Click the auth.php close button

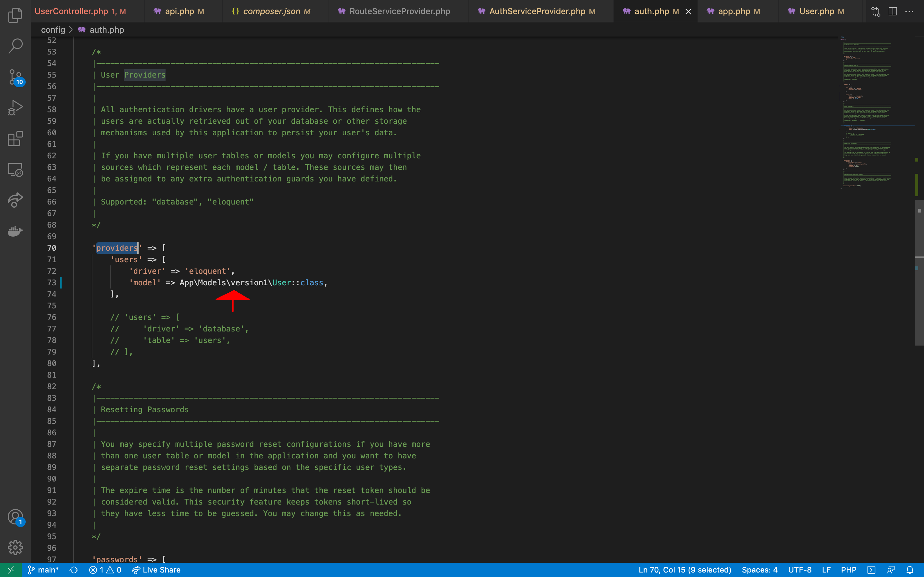[x=689, y=11]
